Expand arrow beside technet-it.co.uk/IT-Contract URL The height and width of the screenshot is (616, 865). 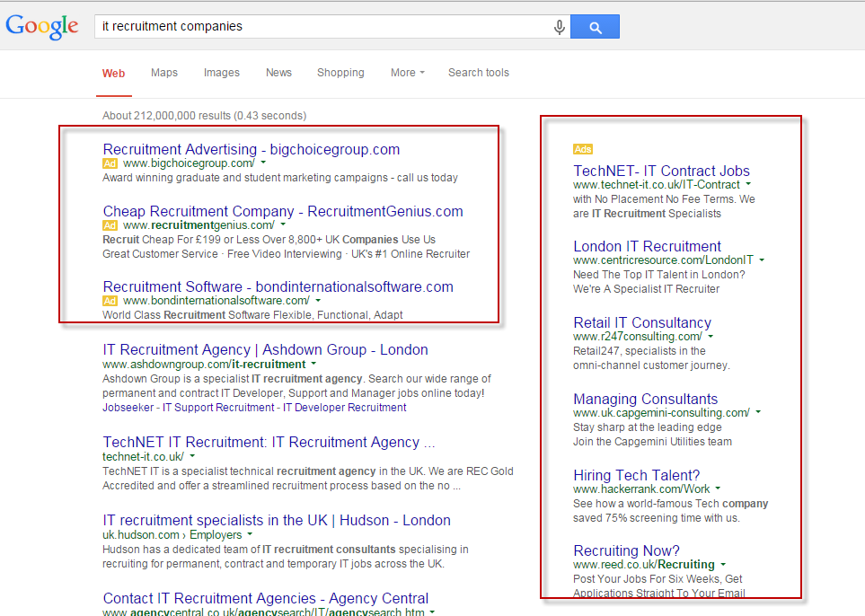point(748,184)
